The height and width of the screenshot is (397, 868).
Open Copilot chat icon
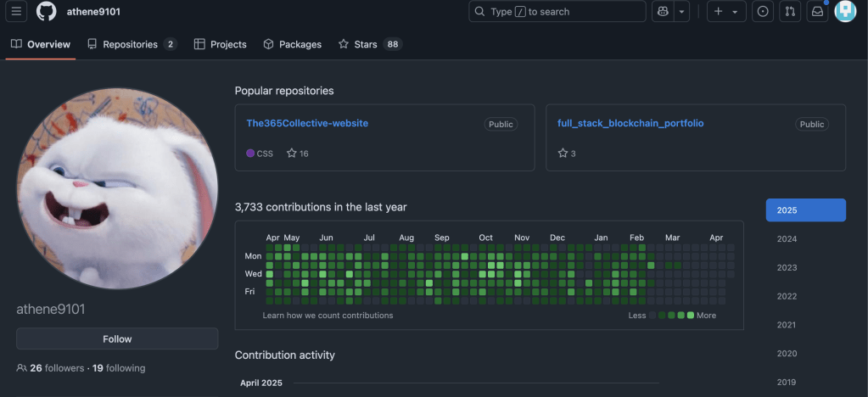663,12
